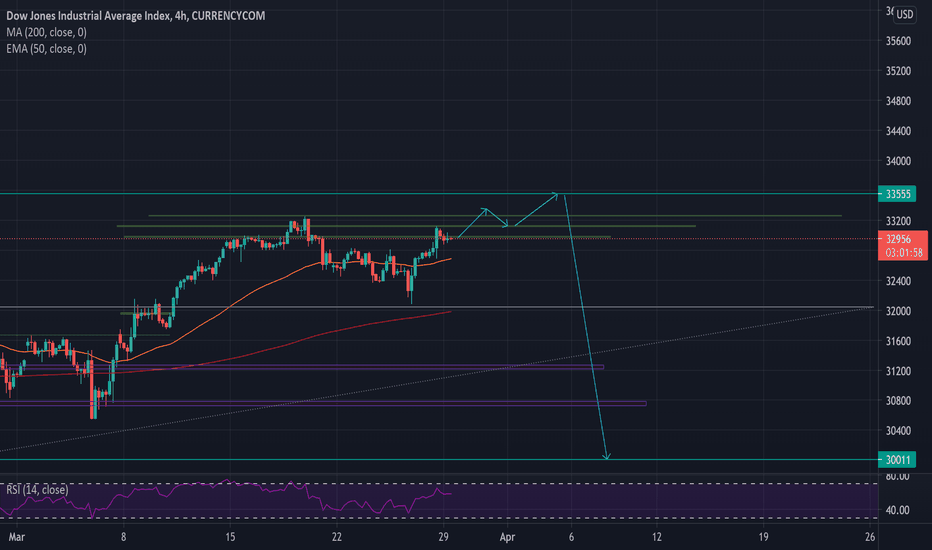Click the Mar date label on time axis
Screen dimensions: 932x550
click(17, 537)
